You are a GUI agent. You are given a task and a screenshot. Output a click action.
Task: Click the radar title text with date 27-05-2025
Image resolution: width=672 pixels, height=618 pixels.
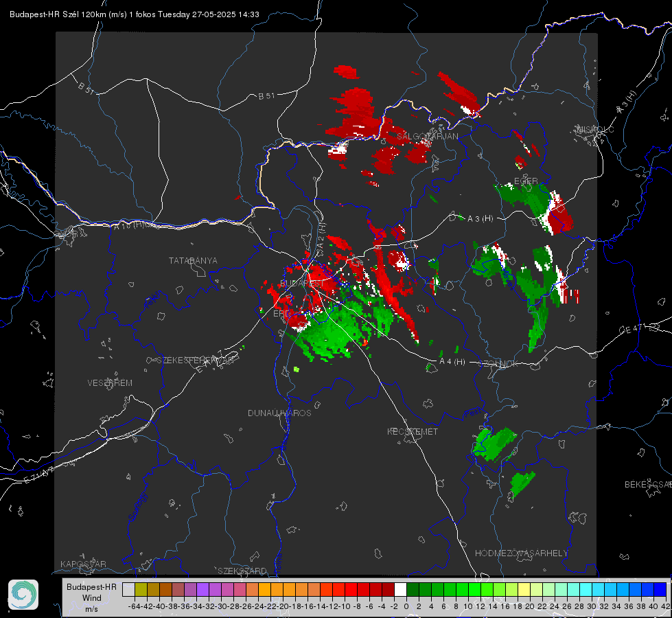134,14
